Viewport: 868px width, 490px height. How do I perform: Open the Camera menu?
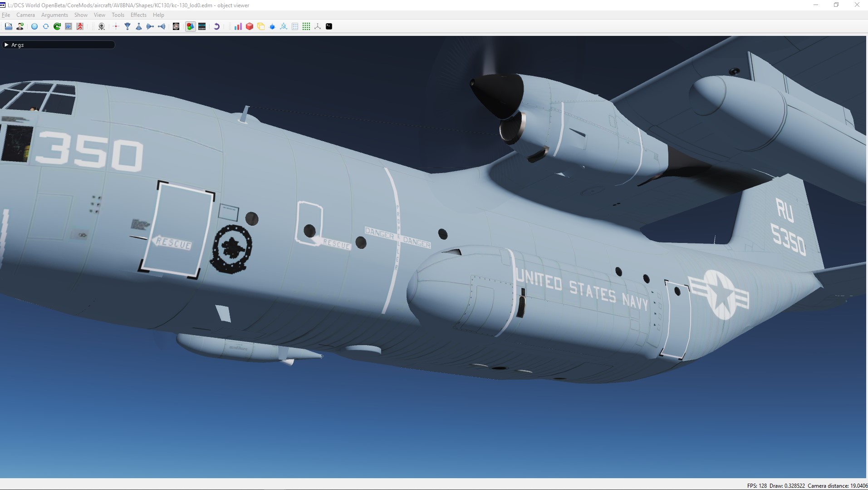click(x=25, y=15)
